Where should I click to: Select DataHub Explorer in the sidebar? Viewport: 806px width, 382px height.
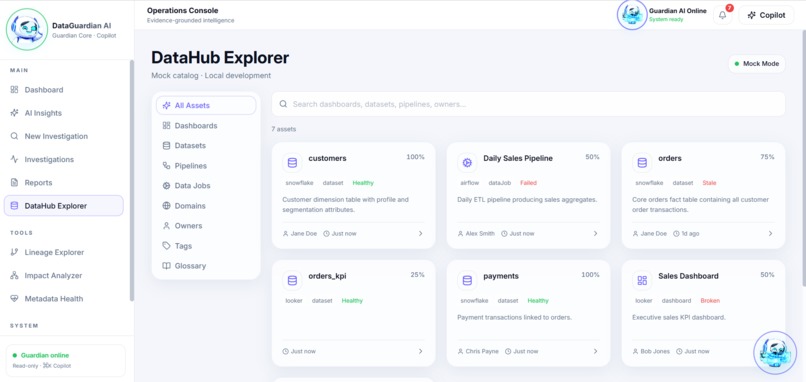pyautogui.click(x=63, y=206)
